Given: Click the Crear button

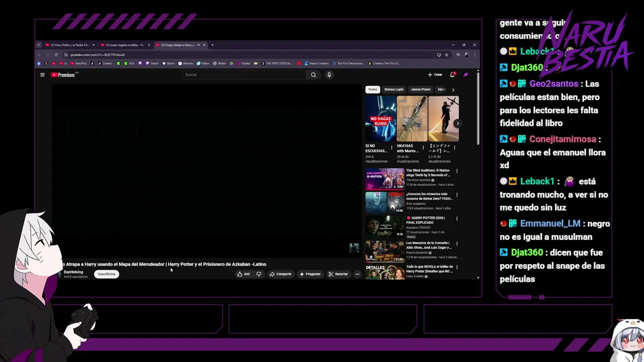Looking at the screenshot, I should pos(435,74).
